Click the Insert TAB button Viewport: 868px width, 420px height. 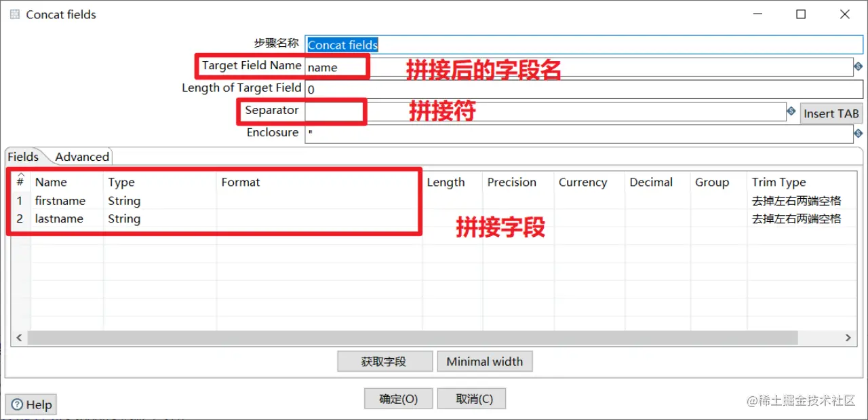(831, 113)
